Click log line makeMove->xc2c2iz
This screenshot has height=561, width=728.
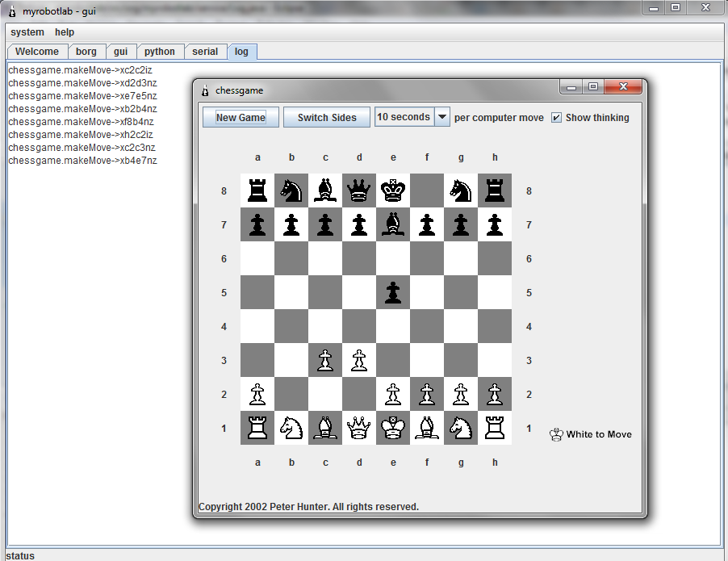pyautogui.click(x=81, y=70)
